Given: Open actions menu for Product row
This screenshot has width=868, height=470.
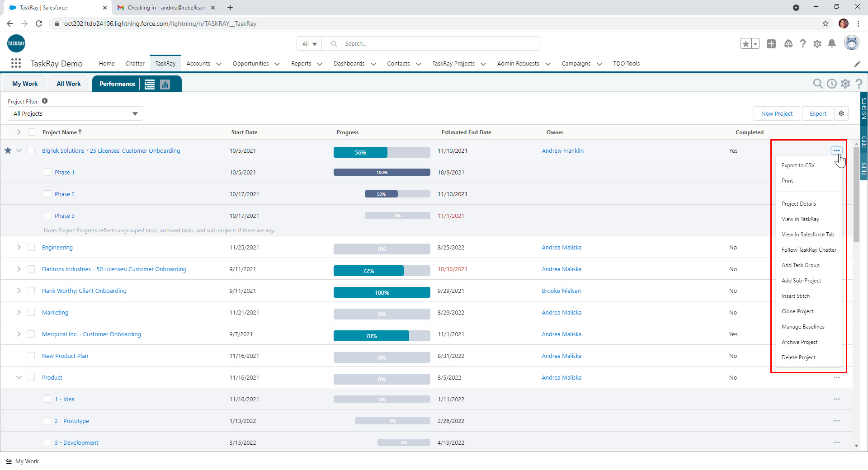Looking at the screenshot, I should point(837,377).
